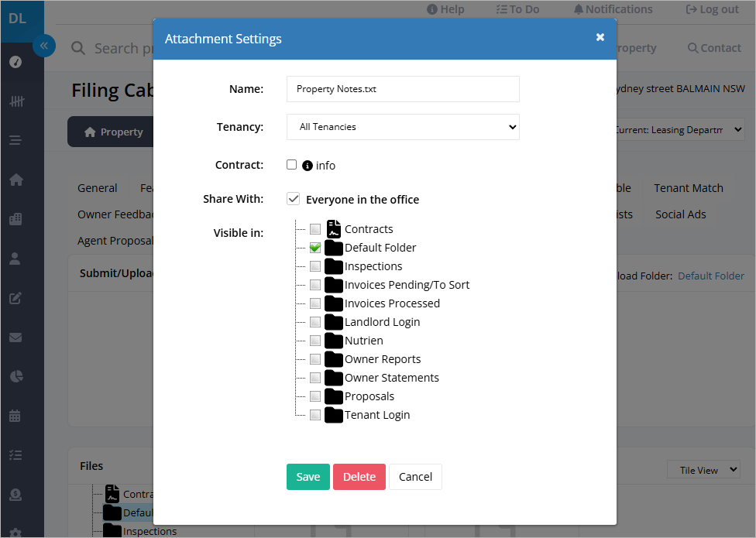Open the Current Leasing Department dropdown
The height and width of the screenshot is (538, 756).
(680, 129)
